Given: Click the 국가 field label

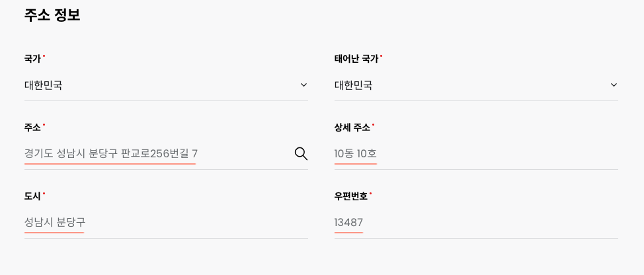Looking at the screenshot, I should (32, 59).
